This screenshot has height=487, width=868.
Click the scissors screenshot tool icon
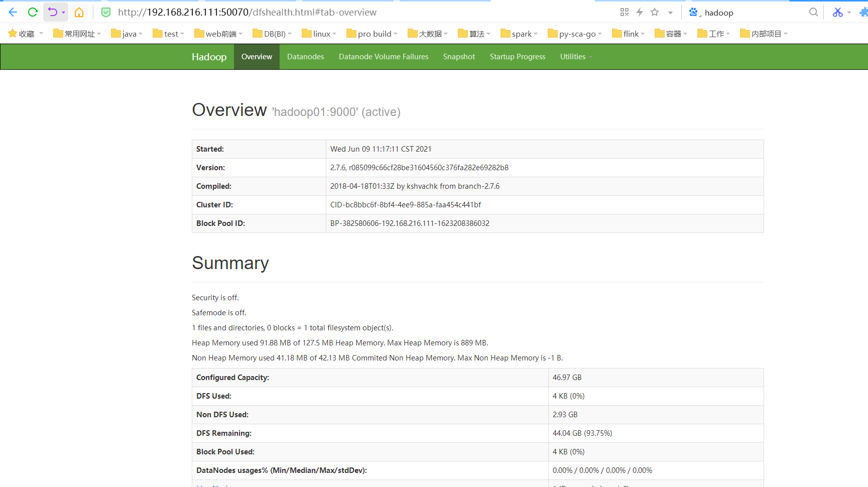tap(837, 12)
